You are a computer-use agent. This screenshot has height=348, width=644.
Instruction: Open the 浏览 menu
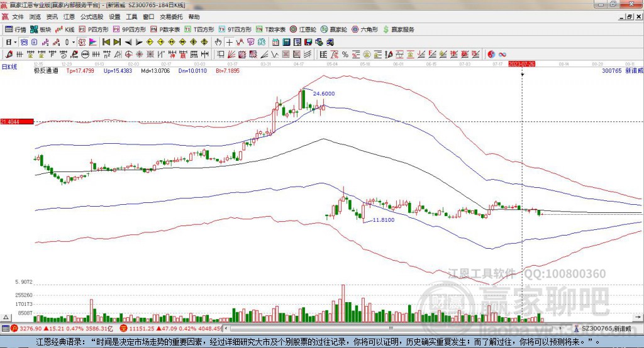click(35, 17)
